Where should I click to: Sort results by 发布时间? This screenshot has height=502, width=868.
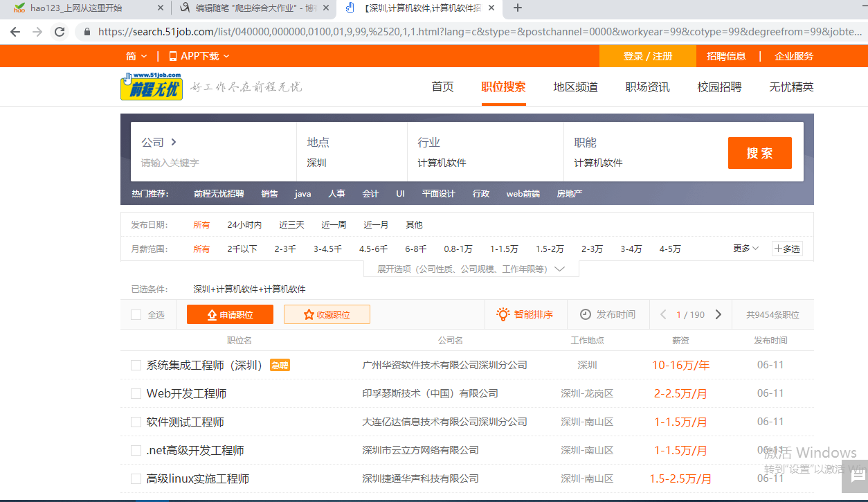point(607,314)
